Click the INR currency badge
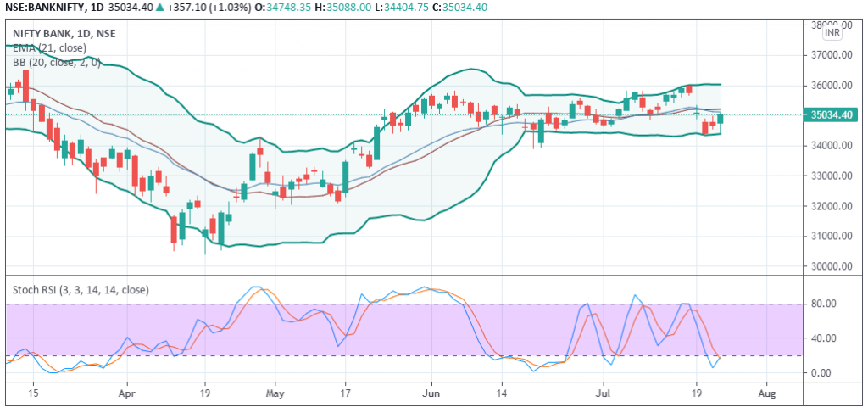 coord(832,32)
